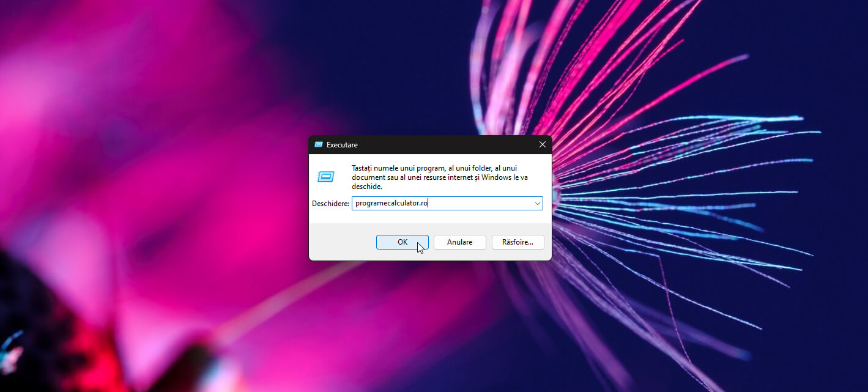Expand the Deschidere combo box arrow
This screenshot has width=868, height=392.
537,203
